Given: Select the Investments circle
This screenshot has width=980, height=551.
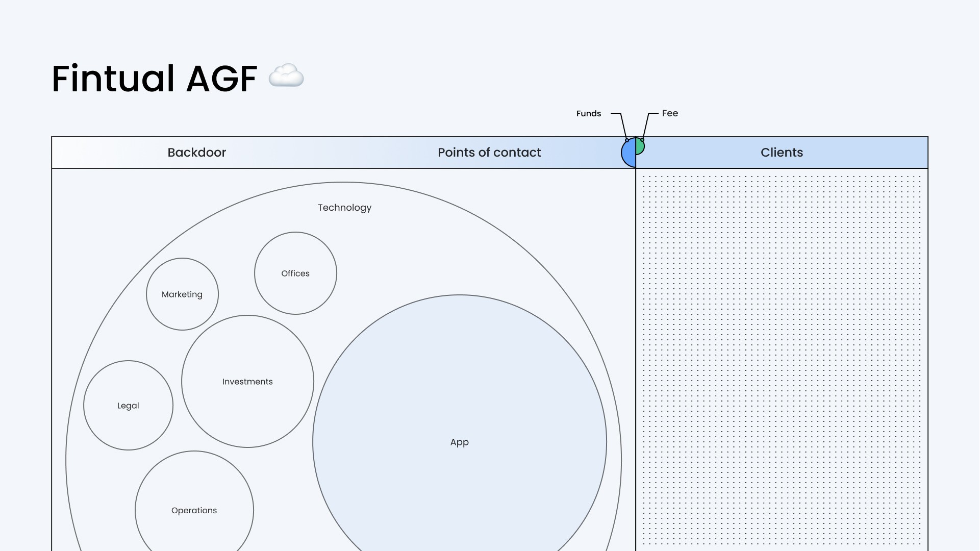Looking at the screenshot, I should click(x=247, y=382).
